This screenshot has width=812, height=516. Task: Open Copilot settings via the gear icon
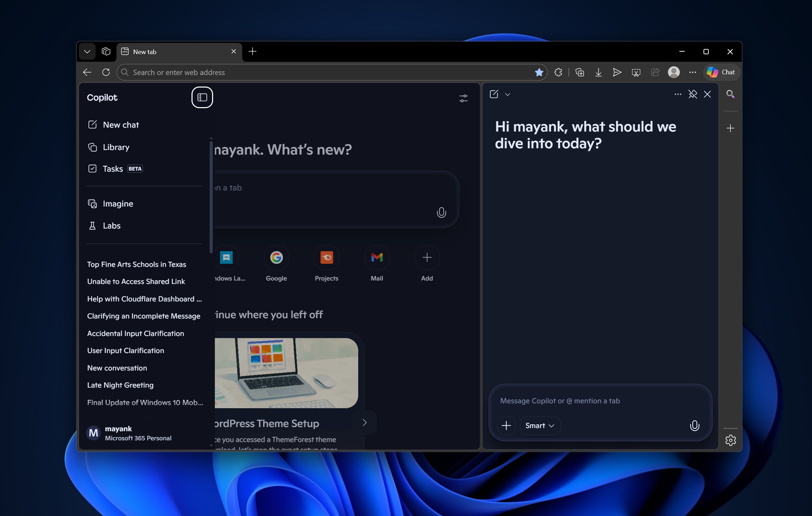pyautogui.click(x=731, y=440)
